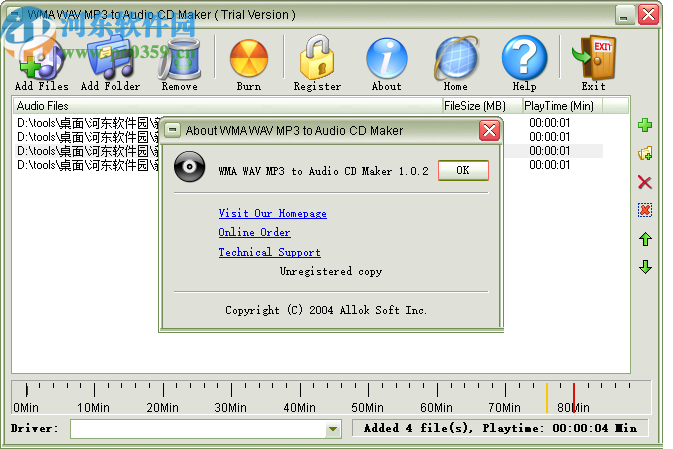Close the main window with red X
673x449 pixels.
pos(649,15)
